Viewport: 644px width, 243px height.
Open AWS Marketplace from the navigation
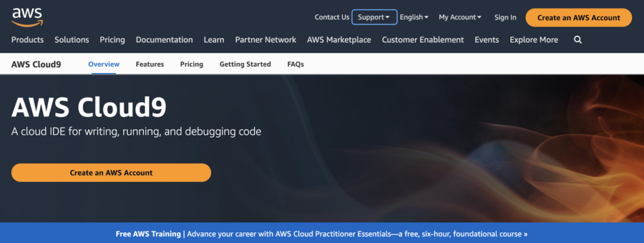click(x=339, y=40)
